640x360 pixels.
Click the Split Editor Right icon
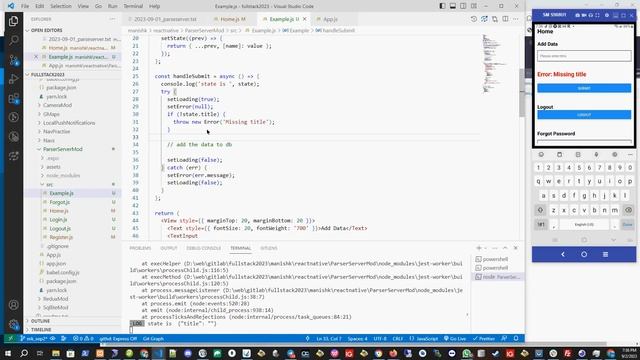[505, 19]
